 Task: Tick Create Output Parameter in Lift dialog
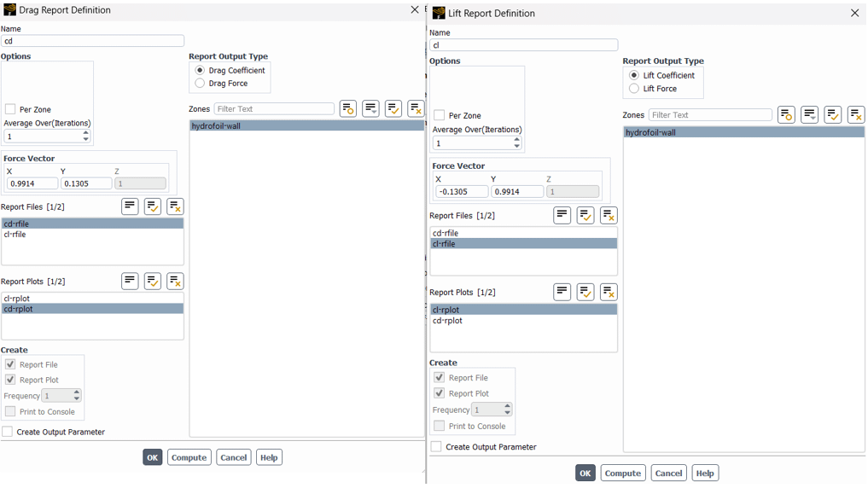436,447
